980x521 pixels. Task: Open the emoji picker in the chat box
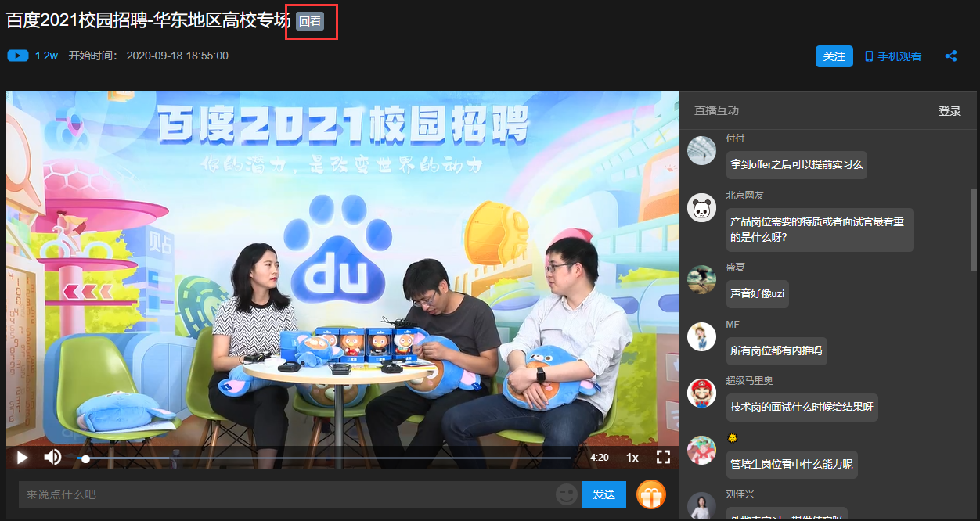567,494
